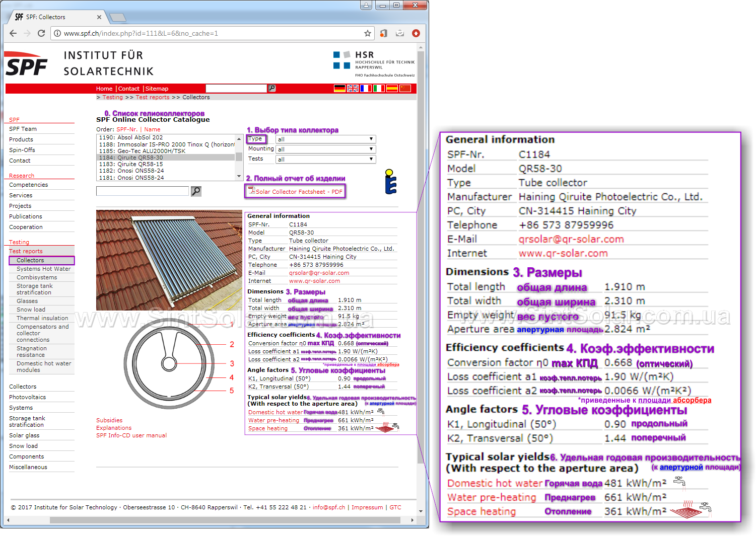Switch language to Italian flag
Screen dimensions: 756x536
(379, 88)
